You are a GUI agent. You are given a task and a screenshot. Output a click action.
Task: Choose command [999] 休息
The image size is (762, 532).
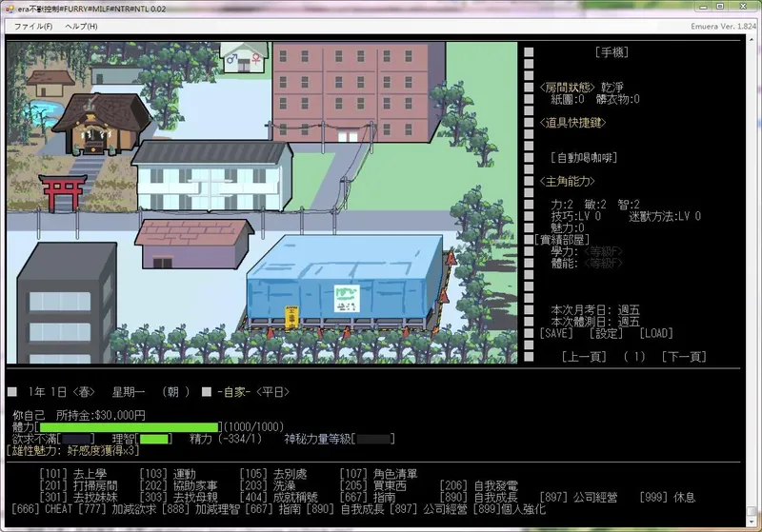click(668, 498)
